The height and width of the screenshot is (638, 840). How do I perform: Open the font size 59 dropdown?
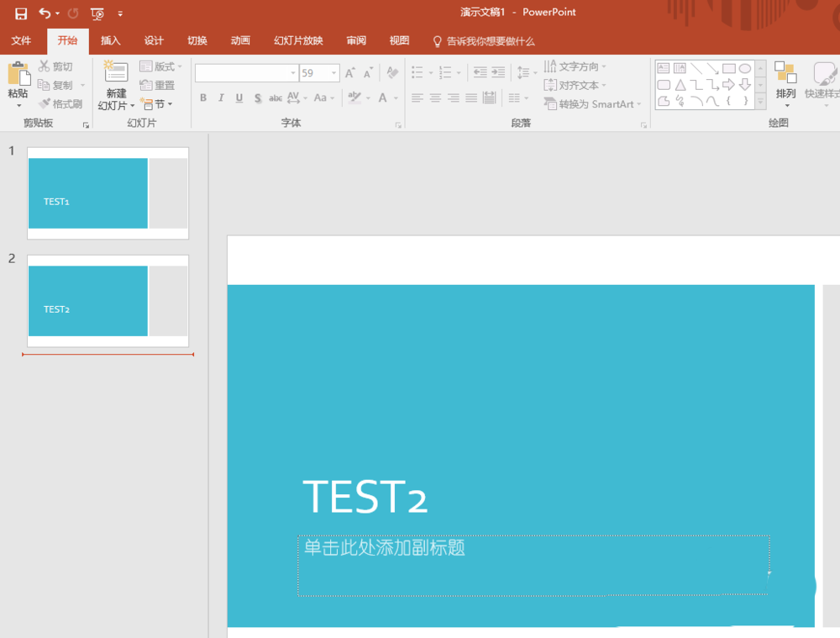[333, 73]
